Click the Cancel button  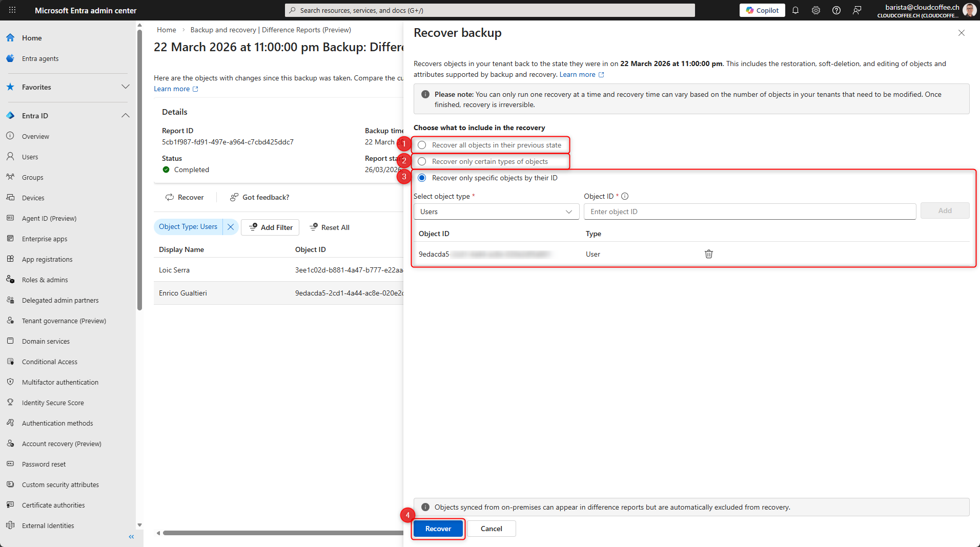pos(491,529)
